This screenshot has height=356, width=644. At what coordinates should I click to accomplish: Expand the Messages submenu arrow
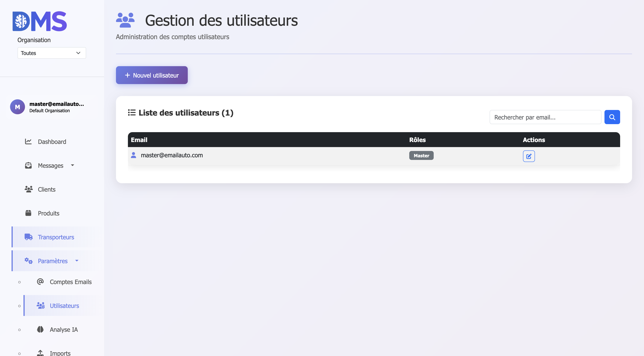pos(73,165)
